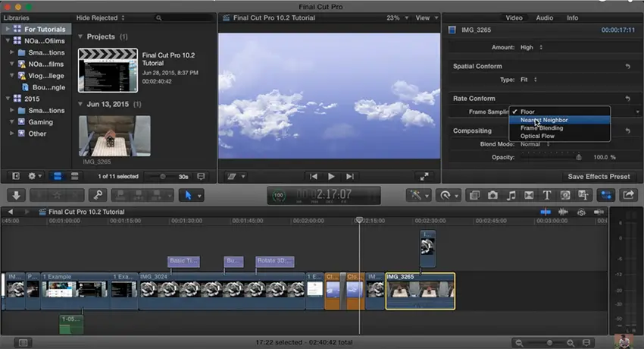Reset Spatial Conform parameters arrow
Screen dimensions: 644x349
(x=627, y=66)
